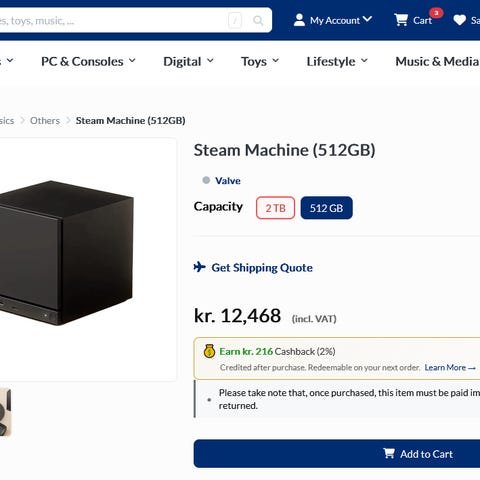
Task: Expand the PC & Consoles menu
Action: [88, 61]
